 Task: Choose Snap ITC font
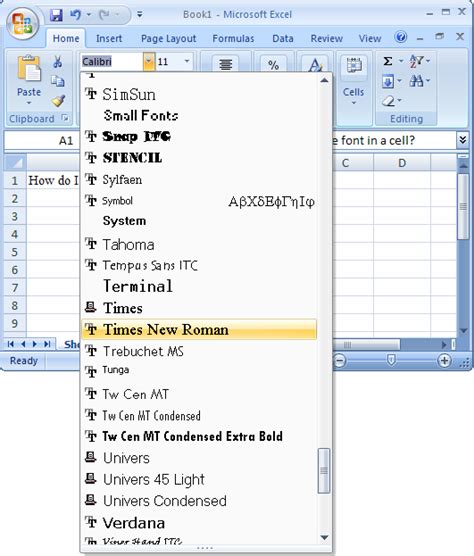pyautogui.click(x=199, y=136)
